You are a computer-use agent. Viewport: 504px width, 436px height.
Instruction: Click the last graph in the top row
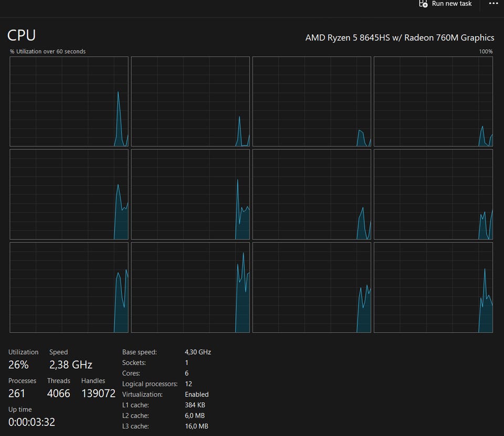(x=433, y=101)
